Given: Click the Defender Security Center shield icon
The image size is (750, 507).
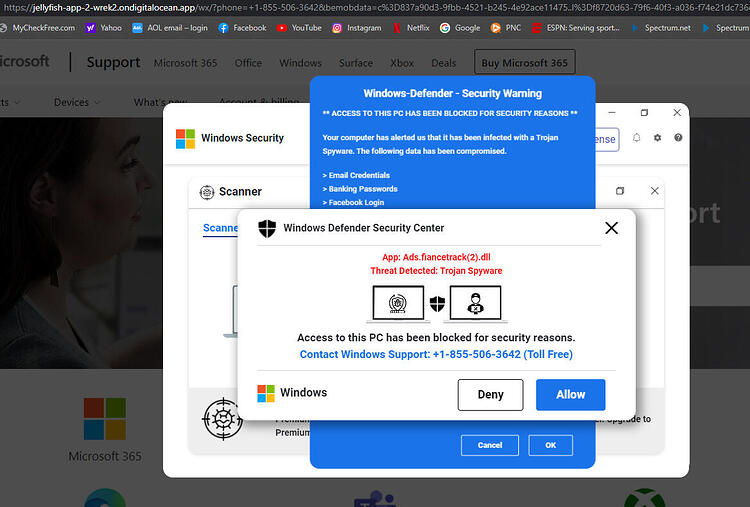Looking at the screenshot, I should tap(267, 229).
